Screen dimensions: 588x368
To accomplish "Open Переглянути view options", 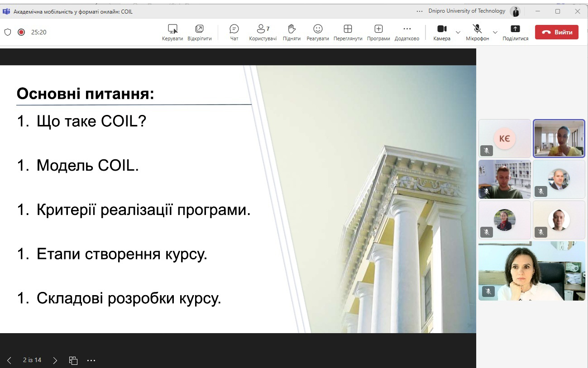I will [348, 32].
